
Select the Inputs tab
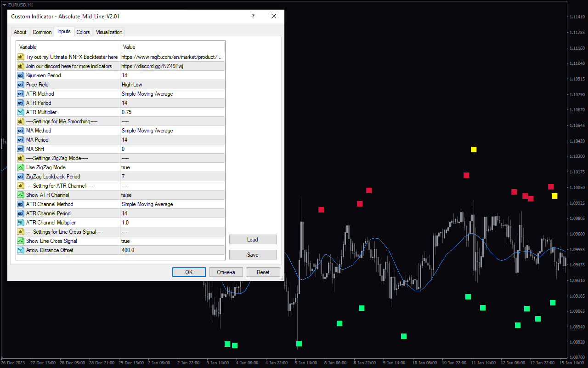tap(64, 31)
